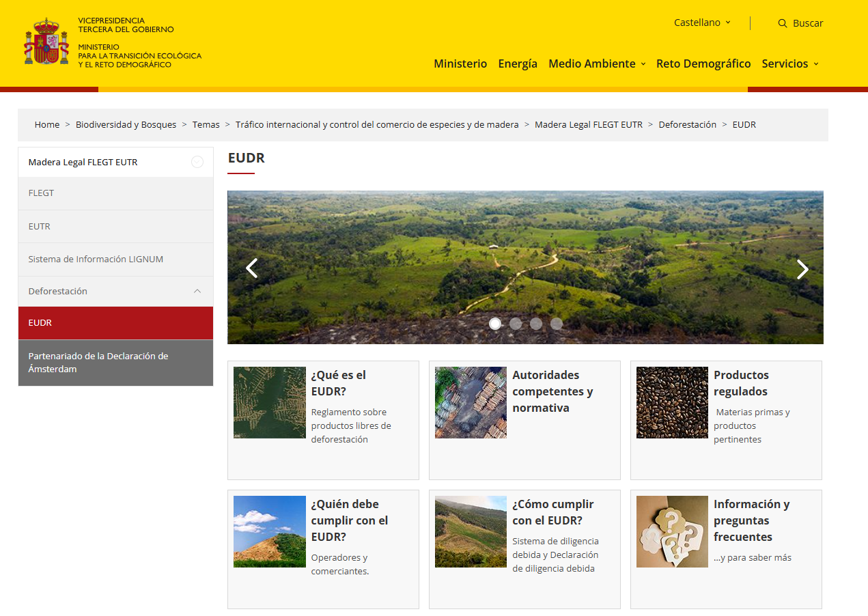Click the question marks image for Información y preguntas frecuentes
Viewport: 868px width, 616px height.
pos(672,531)
